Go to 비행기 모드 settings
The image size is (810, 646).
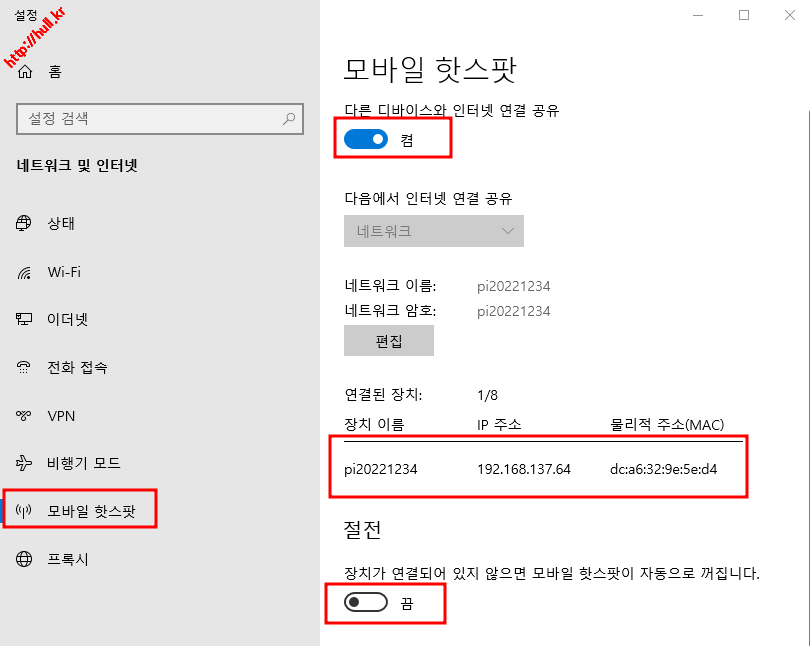[84, 463]
